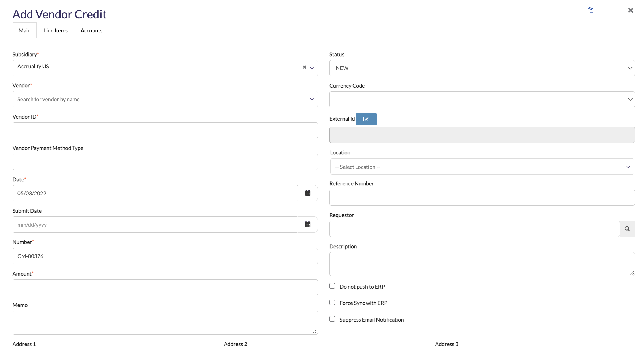Click the External Id edit icon button
The width and height of the screenshot is (644, 348).
[x=366, y=119]
